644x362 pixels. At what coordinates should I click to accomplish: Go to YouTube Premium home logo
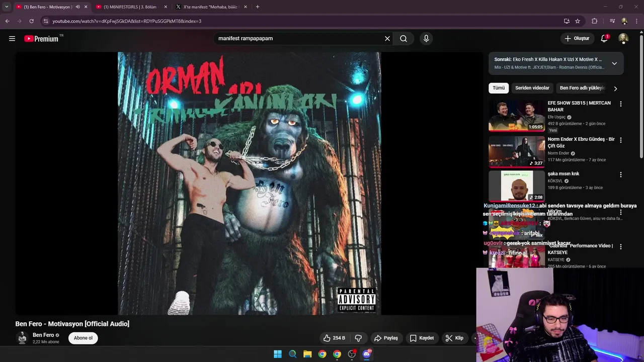pyautogui.click(x=41, y=38)
